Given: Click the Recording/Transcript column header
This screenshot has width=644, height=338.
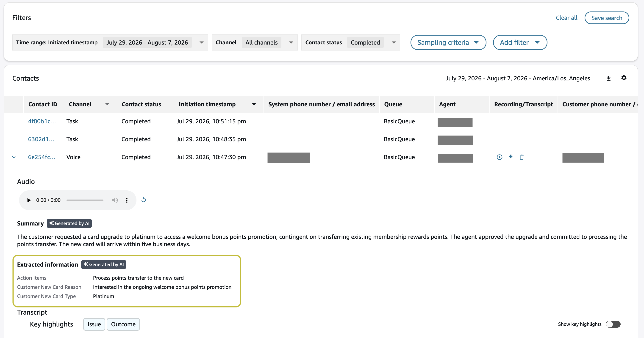Looking at the screenshot, I should tap(524, 104).
